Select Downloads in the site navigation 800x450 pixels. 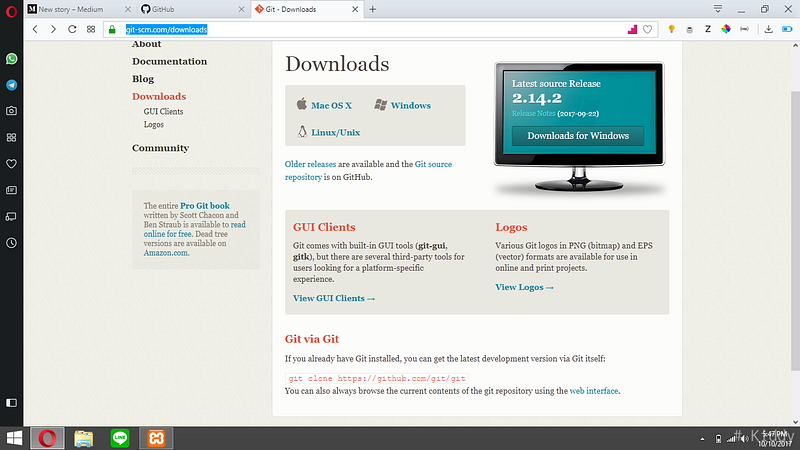159,96
